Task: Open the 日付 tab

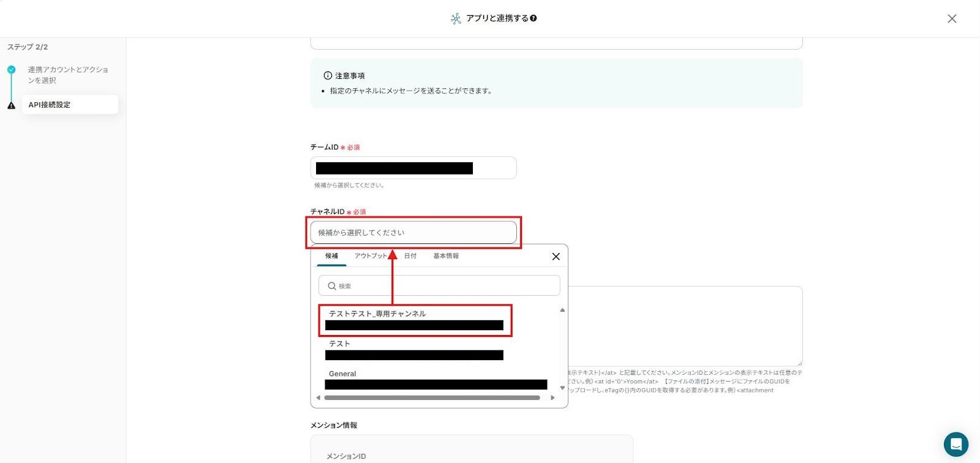Action: (410, 256)
